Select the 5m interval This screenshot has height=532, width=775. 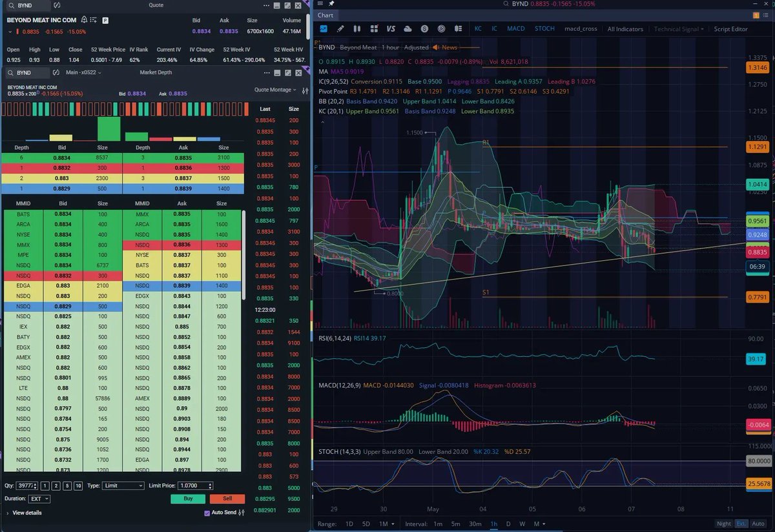point(456,524)
